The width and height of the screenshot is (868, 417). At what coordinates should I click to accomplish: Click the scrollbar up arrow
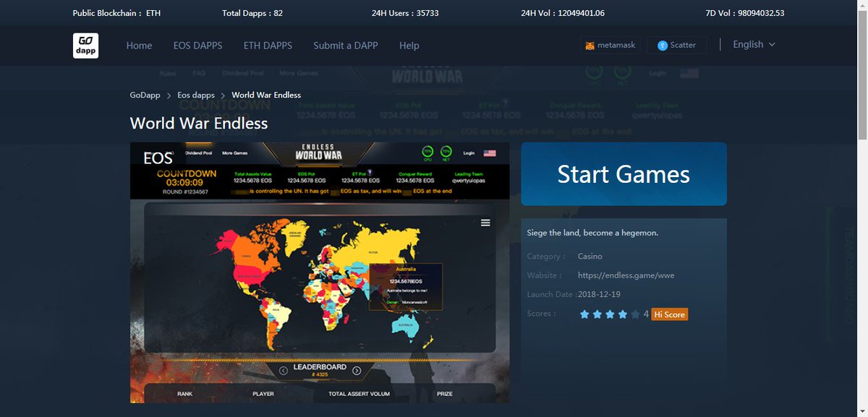(861, 6)
